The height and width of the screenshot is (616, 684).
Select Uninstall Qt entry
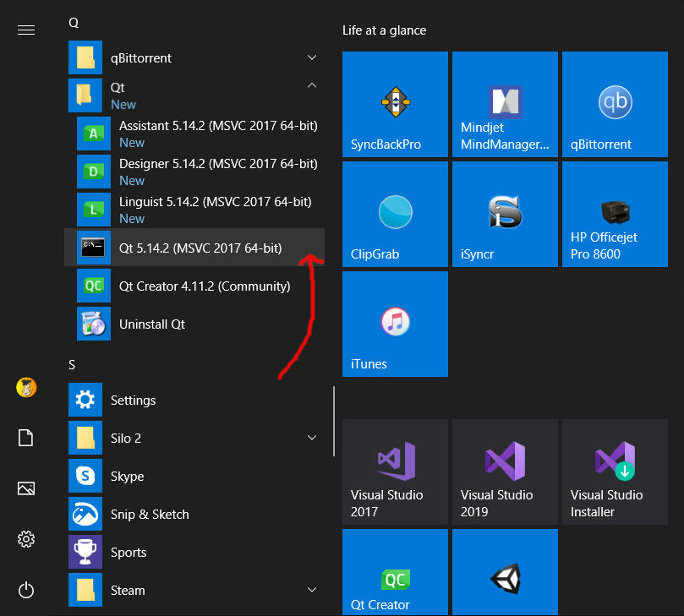click(152, 324)
